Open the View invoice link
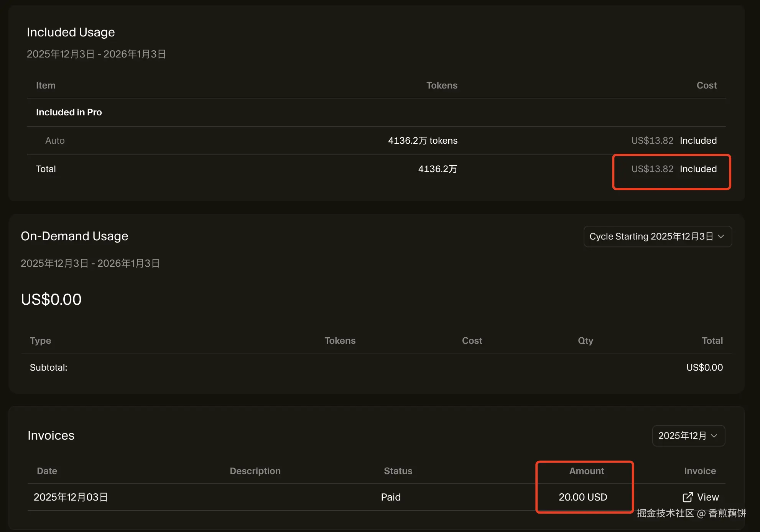This screenshot has height=532, width=760. click(707, 497)
